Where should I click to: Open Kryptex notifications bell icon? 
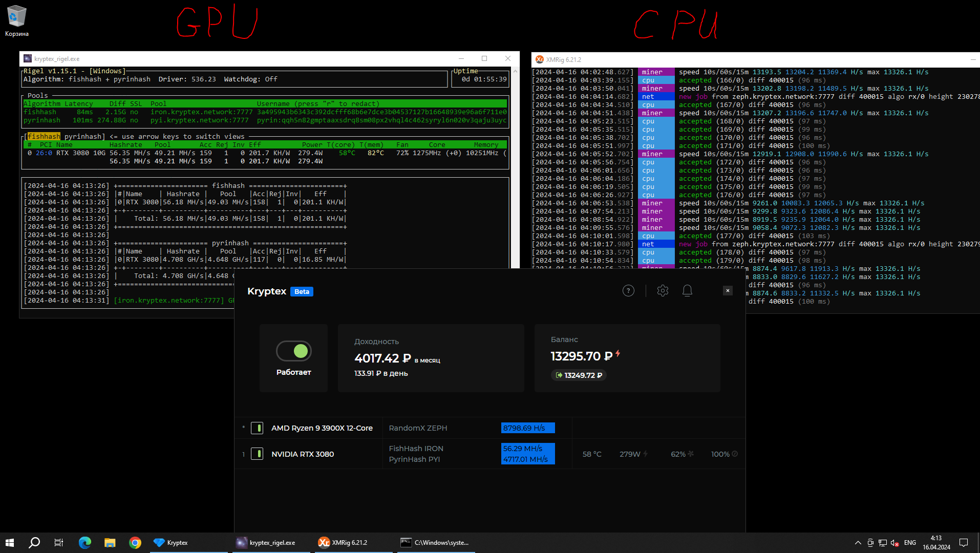[687, 291]
